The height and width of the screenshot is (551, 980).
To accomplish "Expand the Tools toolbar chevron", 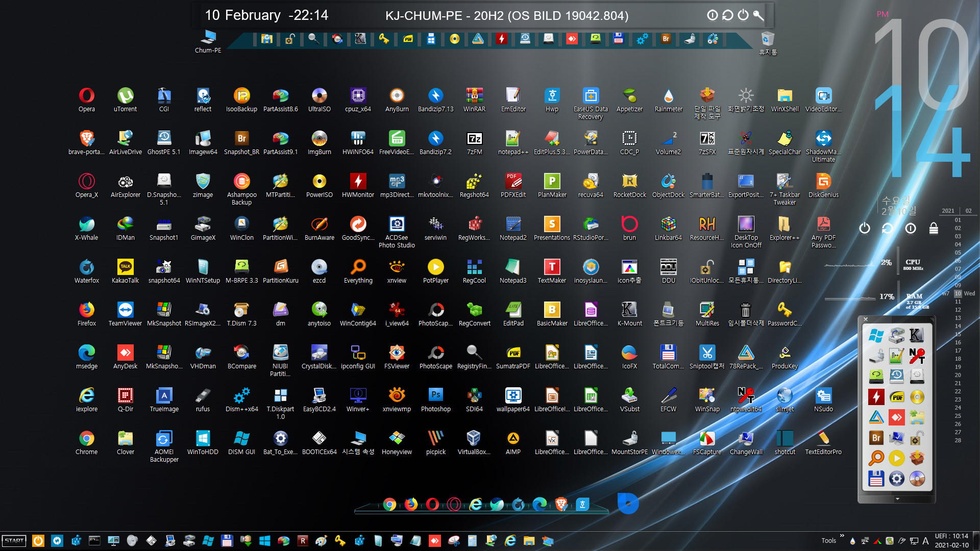I will [842, 536].
